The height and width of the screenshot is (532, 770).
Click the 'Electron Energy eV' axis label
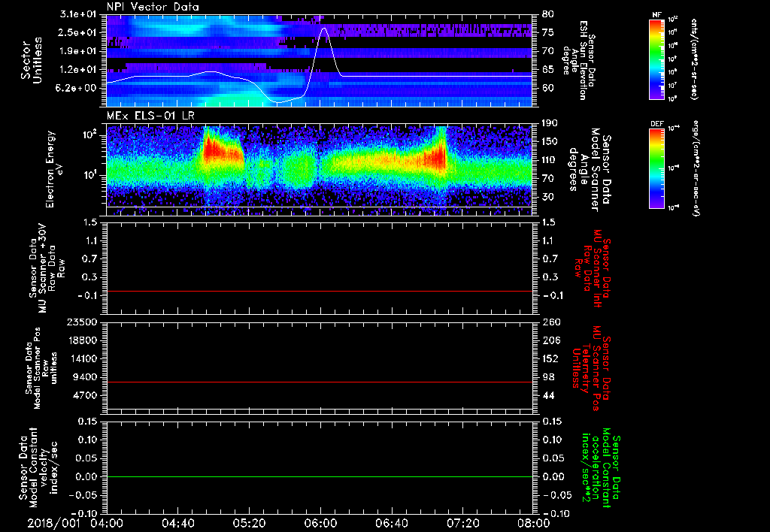[x=54, y=169]
